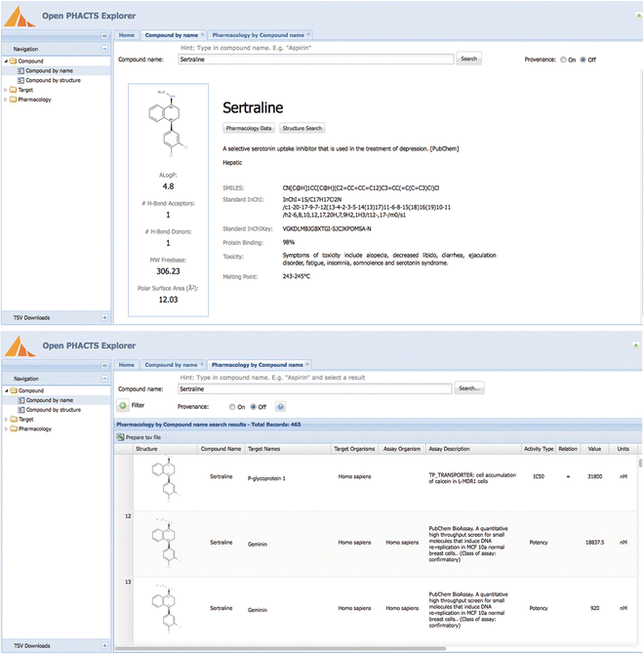The width and height of the screenshot is (644, 654).
Task: Click Structure Search button
Action: point(302,128)
